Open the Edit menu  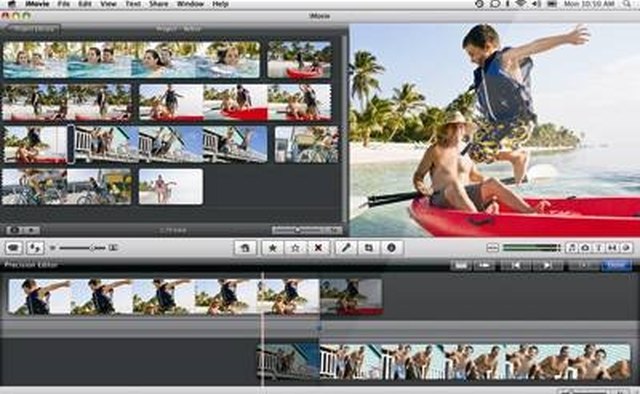click(84, 4)
